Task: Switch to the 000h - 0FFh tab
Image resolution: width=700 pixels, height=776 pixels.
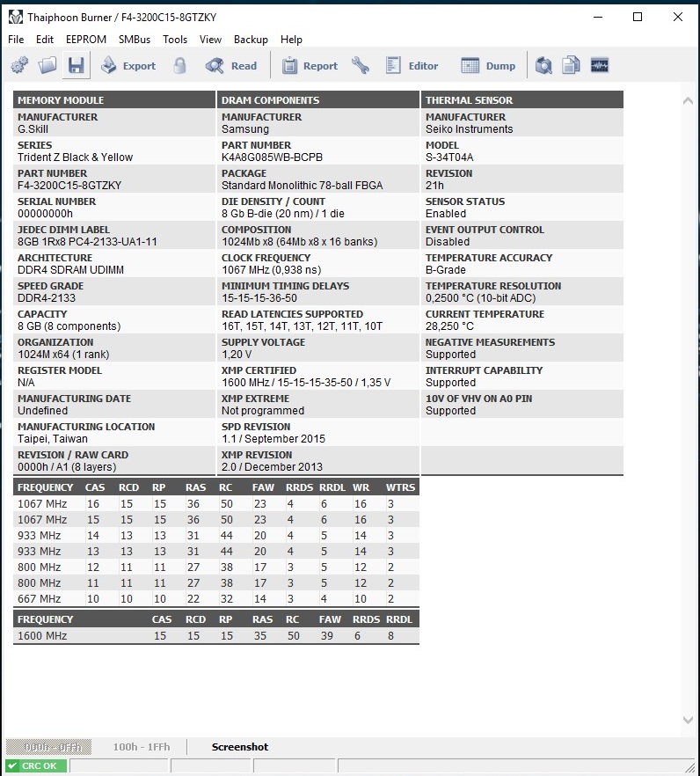Action: tap(49, 747)
